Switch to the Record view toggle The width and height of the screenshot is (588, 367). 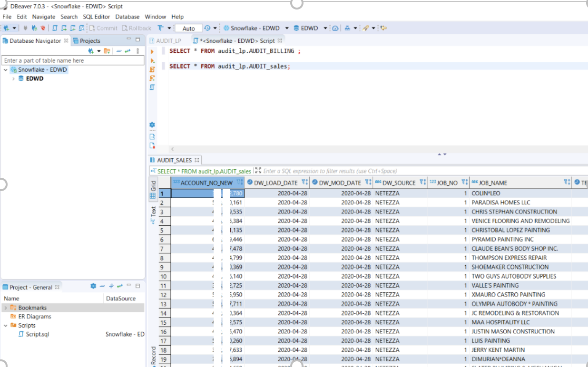(x=153, y=357)
